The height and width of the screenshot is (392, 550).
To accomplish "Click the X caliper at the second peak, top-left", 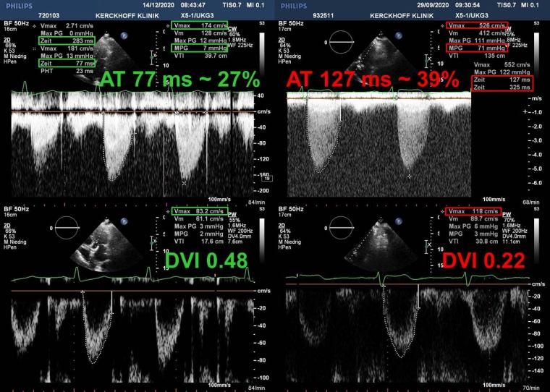I will (x=184, y=183).
